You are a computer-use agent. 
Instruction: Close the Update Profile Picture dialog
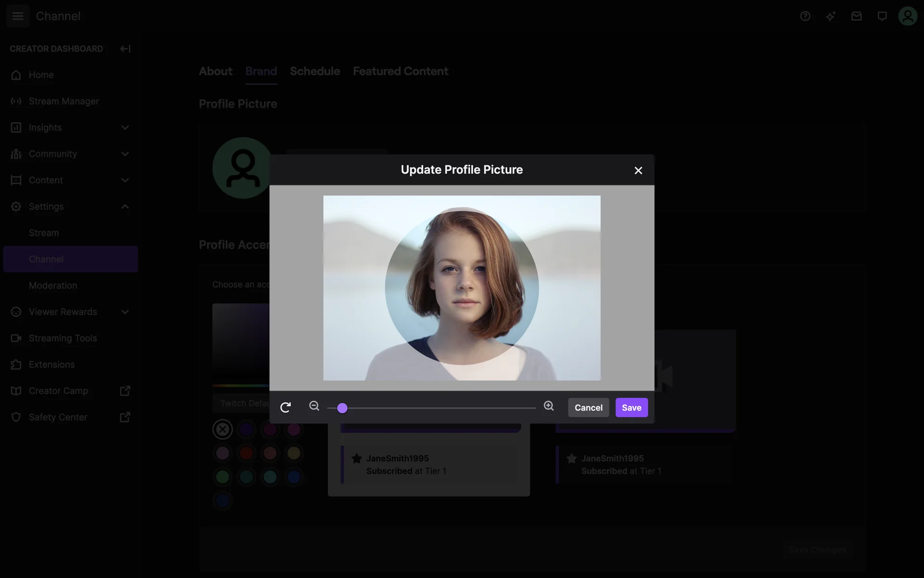(638, 171)
